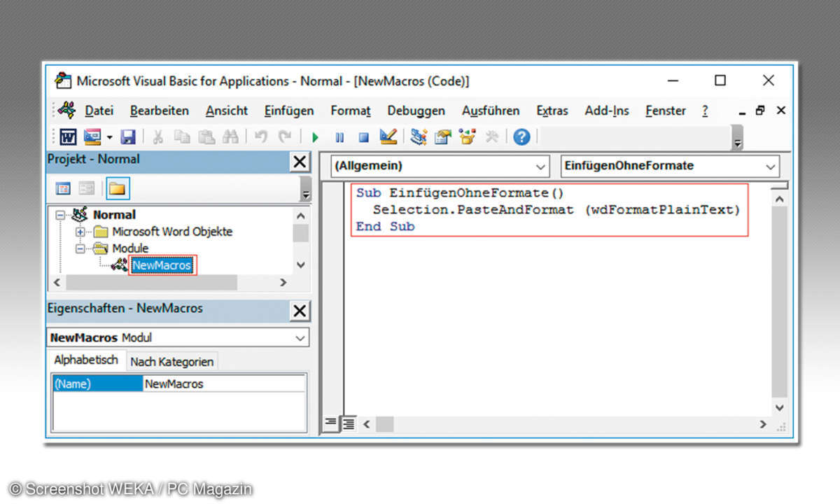The image size is (840, 504).
Task: Open the Datei menu
Action: click(x=99, y=111)
